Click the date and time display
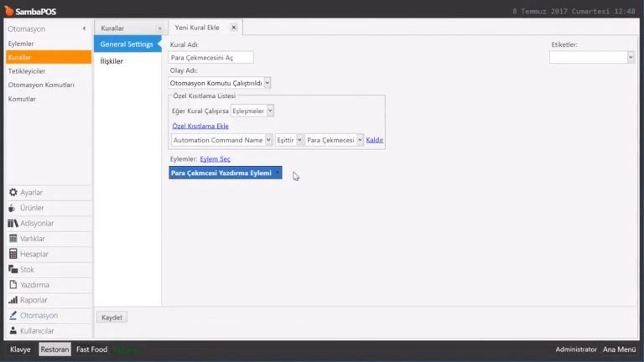Viewport: 644px width, 362px height. (574, 12)
